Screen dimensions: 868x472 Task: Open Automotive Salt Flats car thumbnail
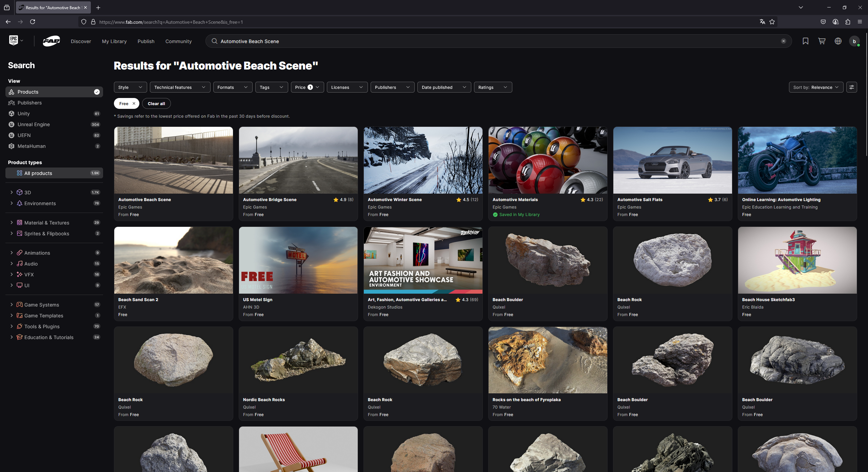[x=672, y=160]
